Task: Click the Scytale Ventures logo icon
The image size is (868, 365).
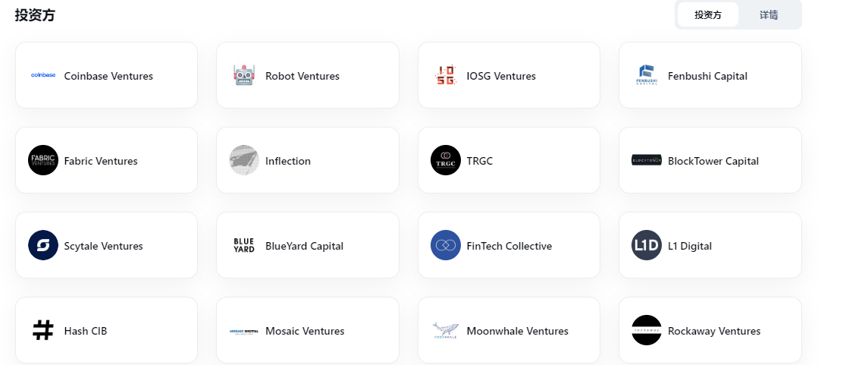Action: [43, 245]
